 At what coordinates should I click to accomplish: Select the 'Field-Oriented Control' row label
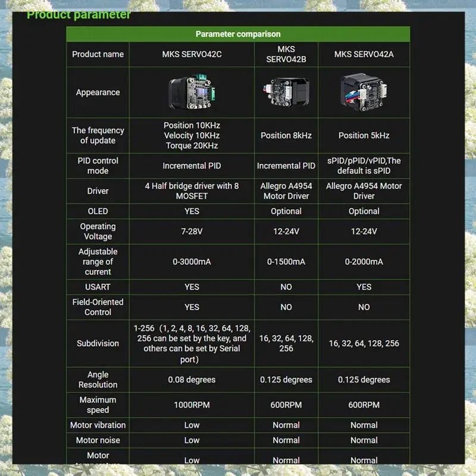[x=98, y=307]
